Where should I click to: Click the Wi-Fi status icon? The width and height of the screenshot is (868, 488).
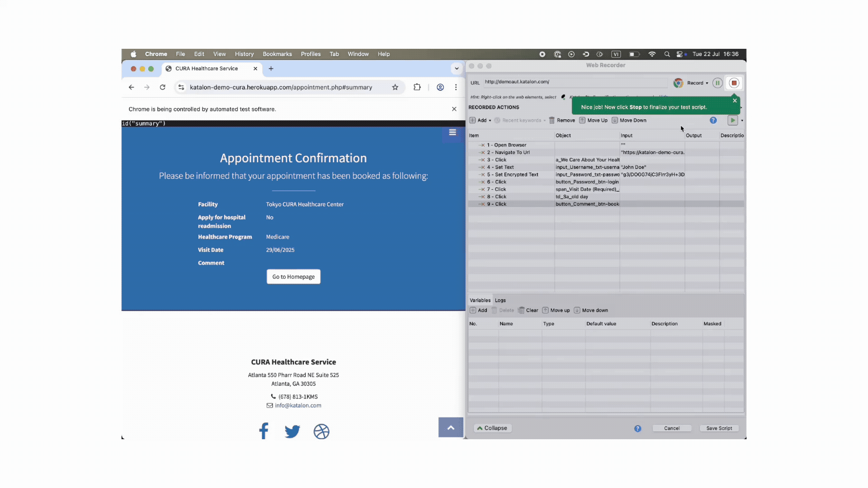[x=652, y=54]
